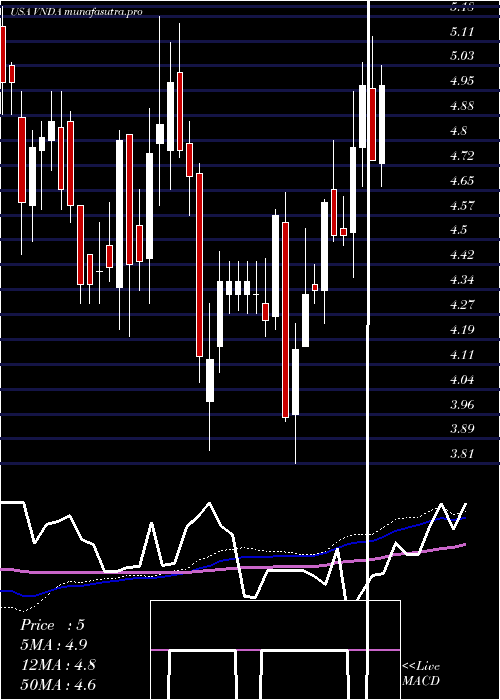Click the 4.88 price axis label
This screenshot has width=500, height=700.
[x=462, y=106]
